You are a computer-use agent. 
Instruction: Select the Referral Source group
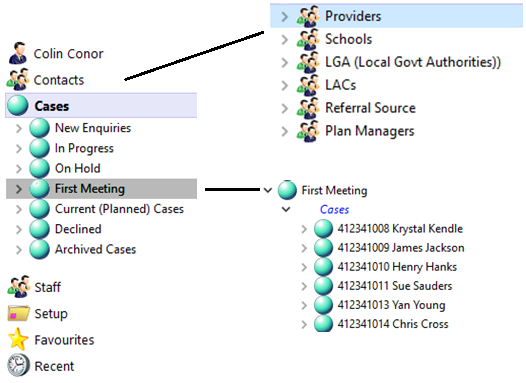point(370,108)
